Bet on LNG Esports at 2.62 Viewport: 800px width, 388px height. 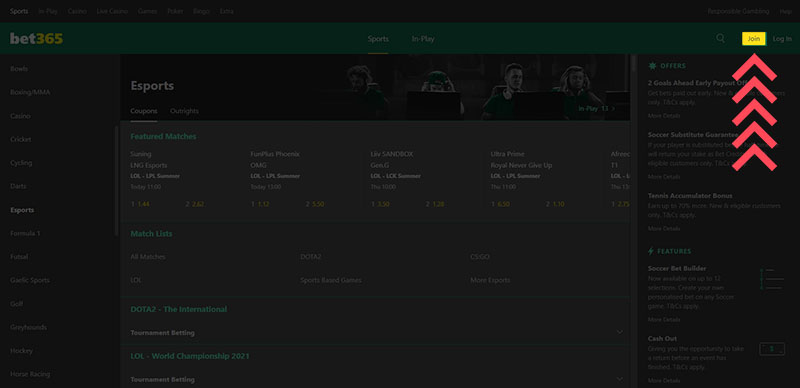click(195, 204)
